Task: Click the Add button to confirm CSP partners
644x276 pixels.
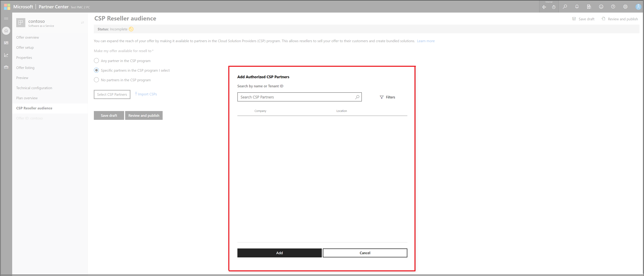Action: [x=279, y=252]
